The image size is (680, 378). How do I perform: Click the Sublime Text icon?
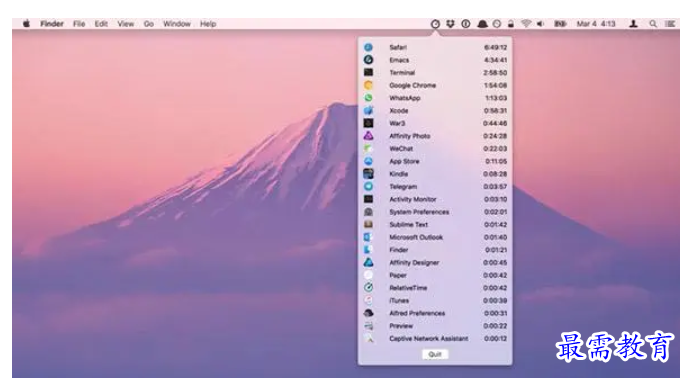368,224
